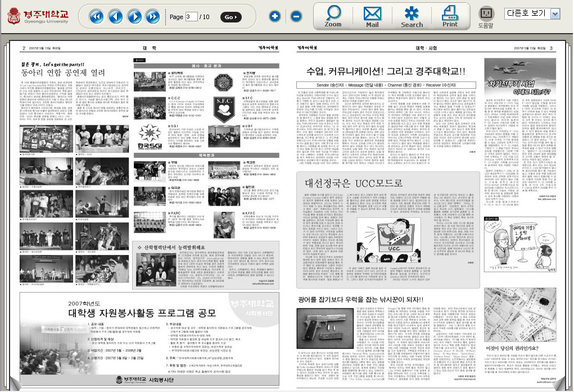Open the 도움말 help icon
The height and width of the screenshot is (392, 574).
click(x=485, y=17)
